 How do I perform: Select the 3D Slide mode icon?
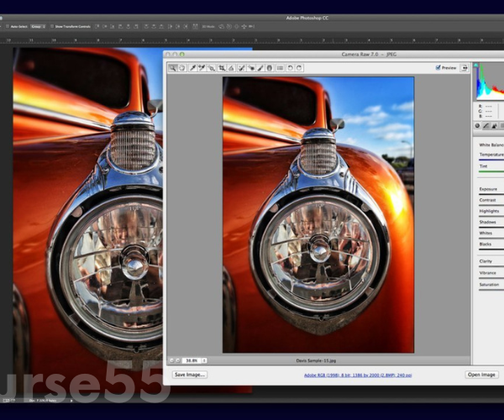(244, 26)
